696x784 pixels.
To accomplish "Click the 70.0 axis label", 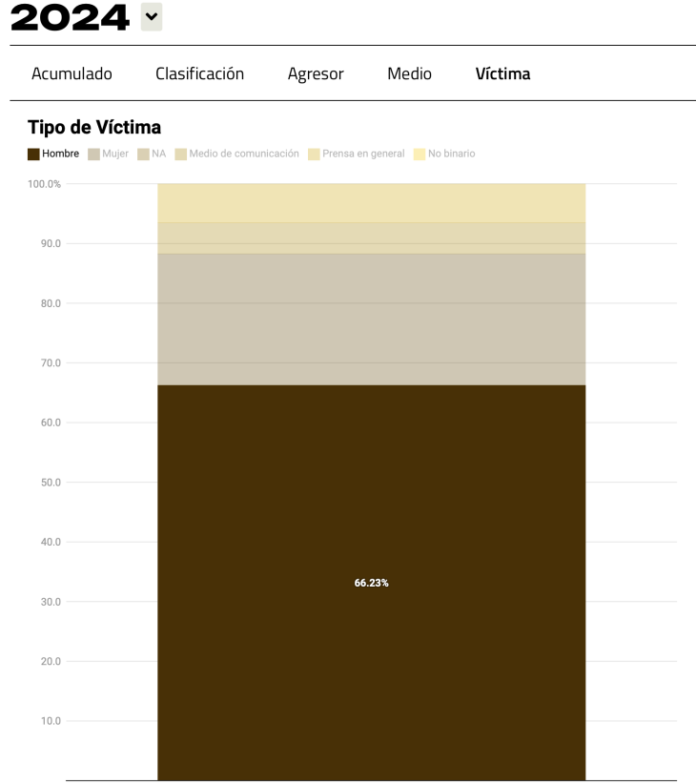I will pyautogui.click(x=51, y=363).
